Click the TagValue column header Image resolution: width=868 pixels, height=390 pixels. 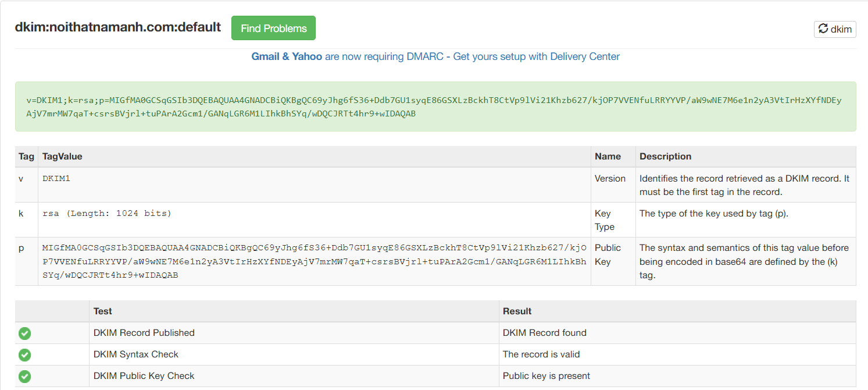[62, 157]
